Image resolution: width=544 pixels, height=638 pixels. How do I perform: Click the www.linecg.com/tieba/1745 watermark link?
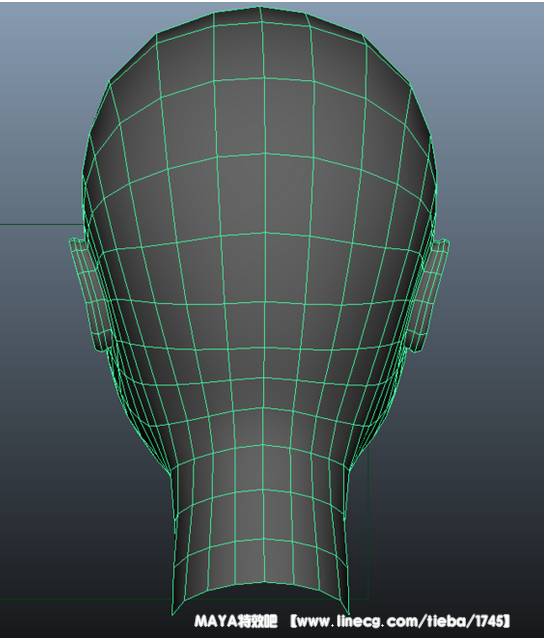click(x=400, y=622)
